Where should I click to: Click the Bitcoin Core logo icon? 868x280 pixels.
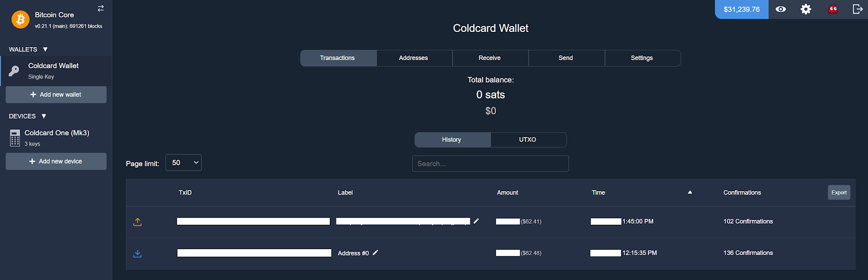tap(21, 20)
